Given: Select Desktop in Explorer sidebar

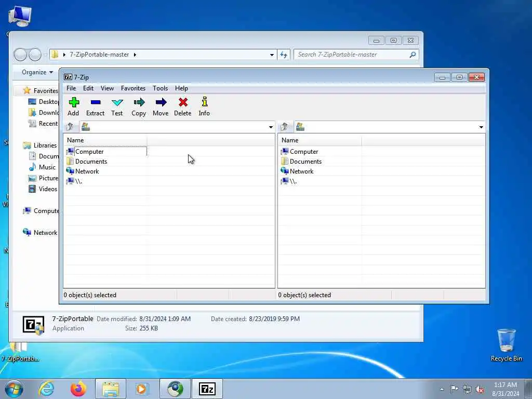Looking at the screenshot, I should click(x=44, y=102).
